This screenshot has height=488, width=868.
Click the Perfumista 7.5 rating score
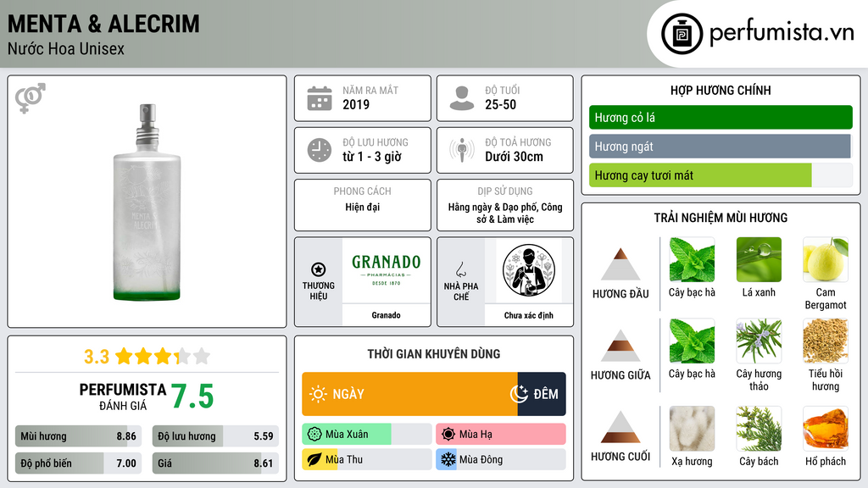click(192, 396)
